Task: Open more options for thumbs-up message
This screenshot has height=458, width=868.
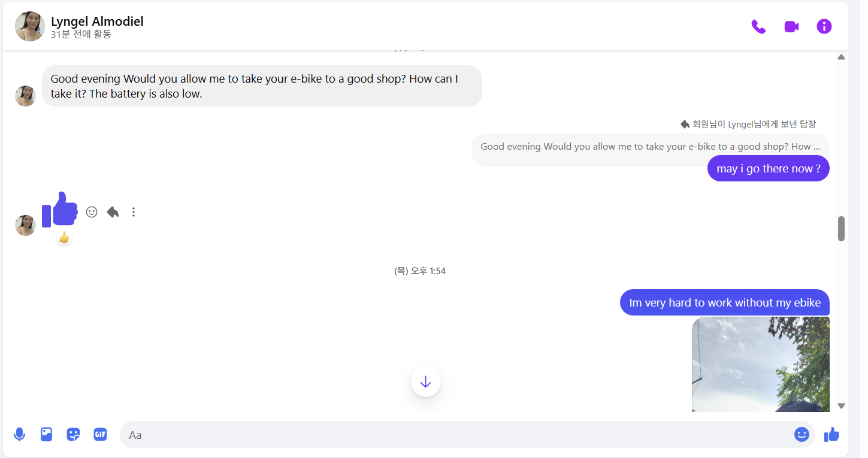Action: click(x=134, y=212)
